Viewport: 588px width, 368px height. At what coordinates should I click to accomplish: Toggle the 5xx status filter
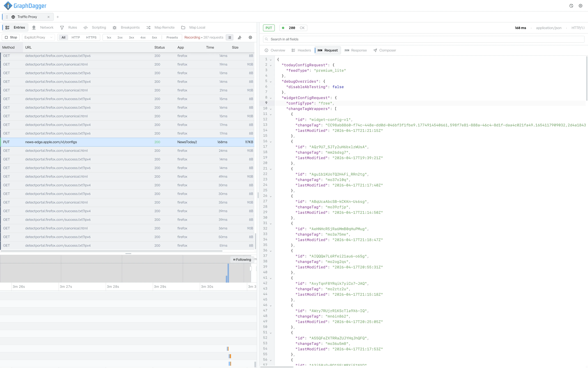pos(154,38)
